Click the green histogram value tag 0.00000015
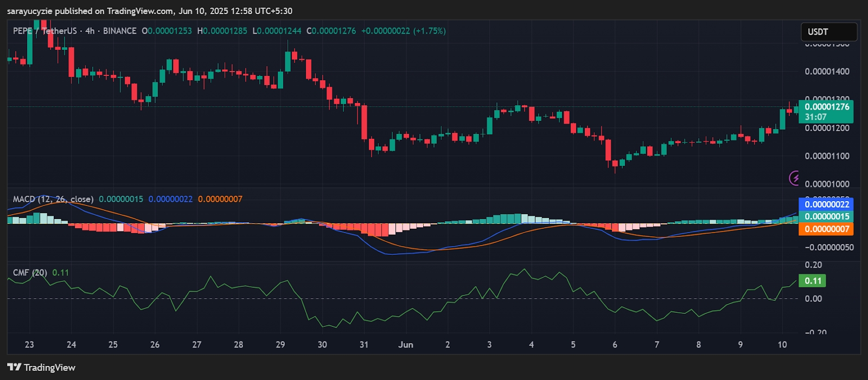Image resolution: width=868 pixels, height=380 pixels. click(826, 216)
